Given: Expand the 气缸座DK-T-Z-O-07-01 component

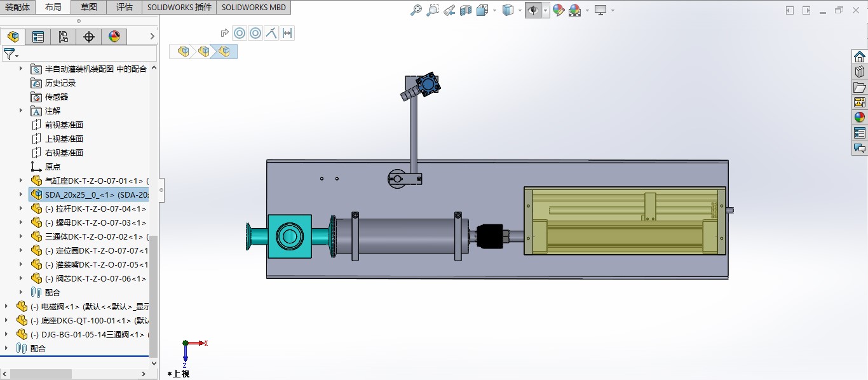Looking at the screenshot, I should [21, 180].
